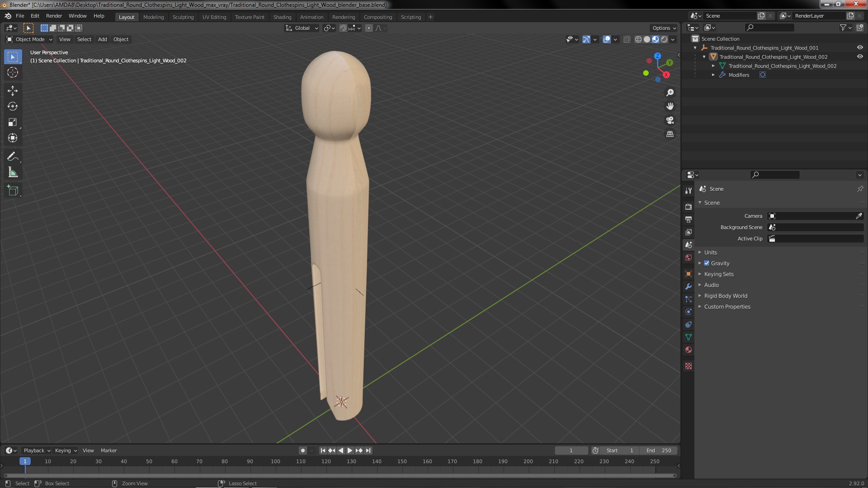868x488 pixels.
Task: Open the View Layer properties tab
Action: click(x=689, y=232)
